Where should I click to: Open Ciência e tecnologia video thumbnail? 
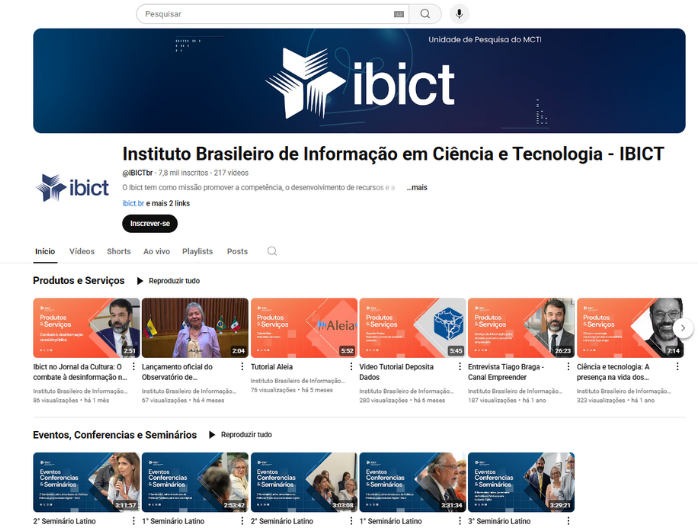pos(630,328)
